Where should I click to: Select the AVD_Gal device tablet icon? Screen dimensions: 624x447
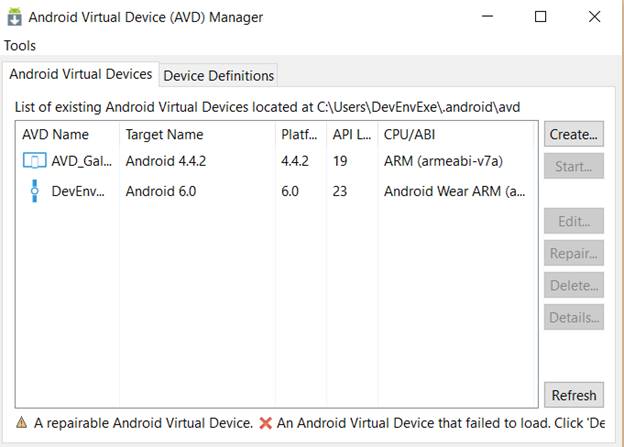[x=35, y=161]
